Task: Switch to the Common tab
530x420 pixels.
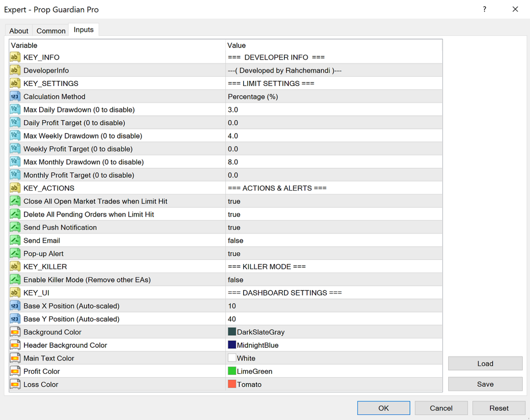Action: 51,31
